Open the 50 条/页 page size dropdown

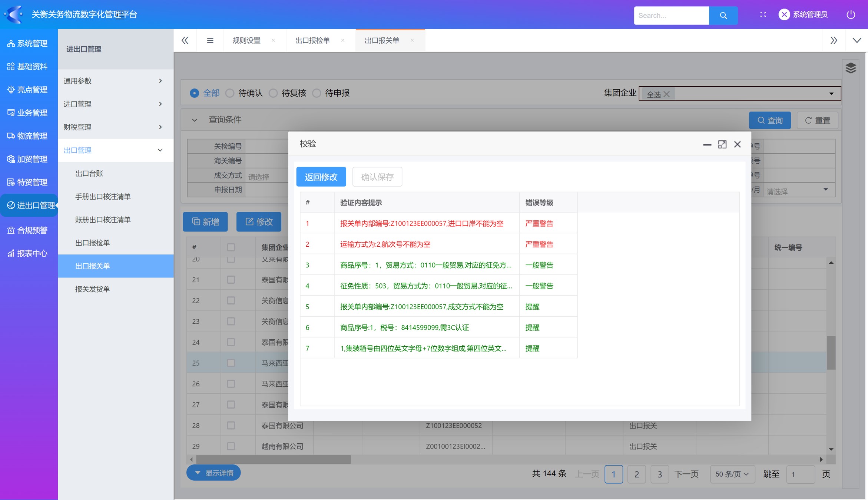[732, 474]
